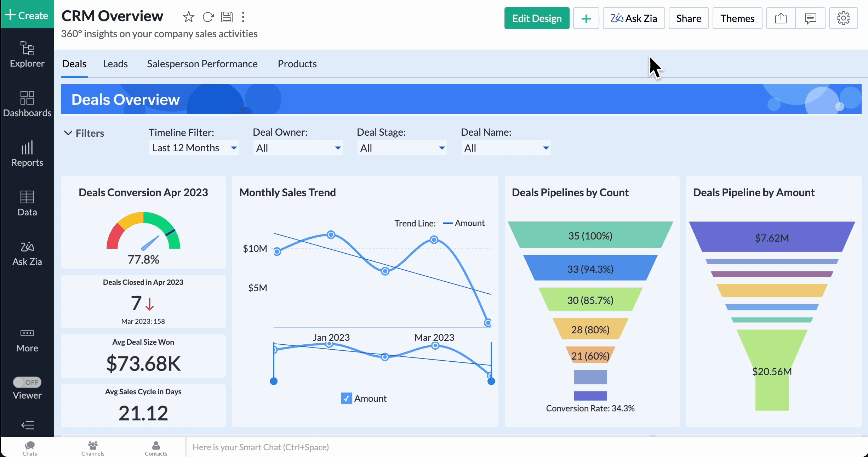Image resolution: width=868 pixels, height=457 pixels.
Task: Collapse the Filters section chevron
Action: click(68, 133)
